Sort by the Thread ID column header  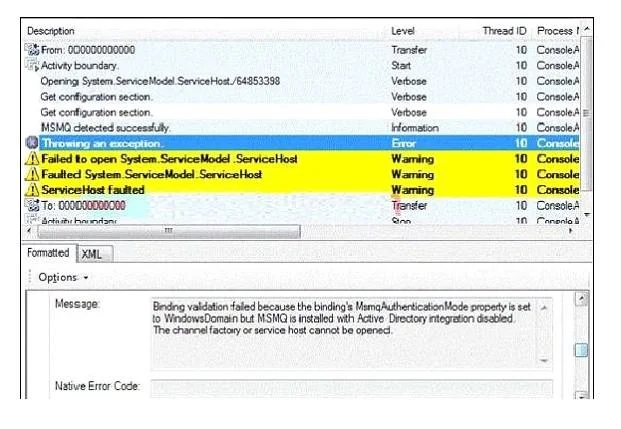[504, 31]
